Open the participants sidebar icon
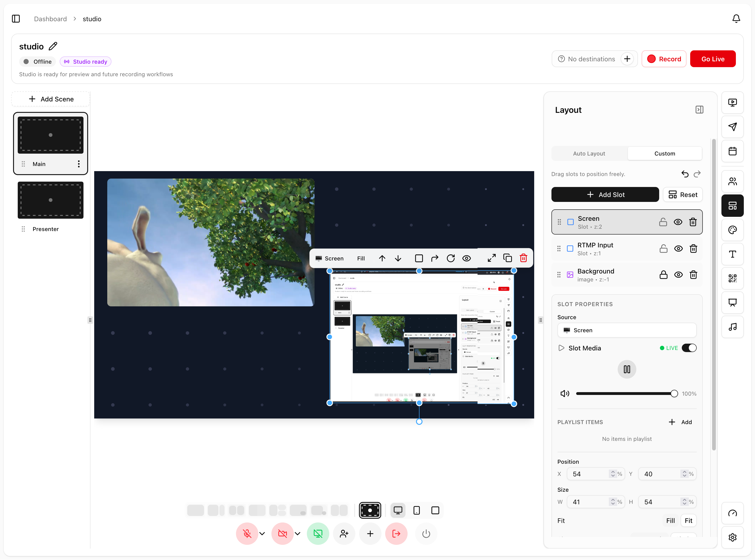The width and height of the screenshot is (755, 560). pyautogui.click(x=732, y=181)
